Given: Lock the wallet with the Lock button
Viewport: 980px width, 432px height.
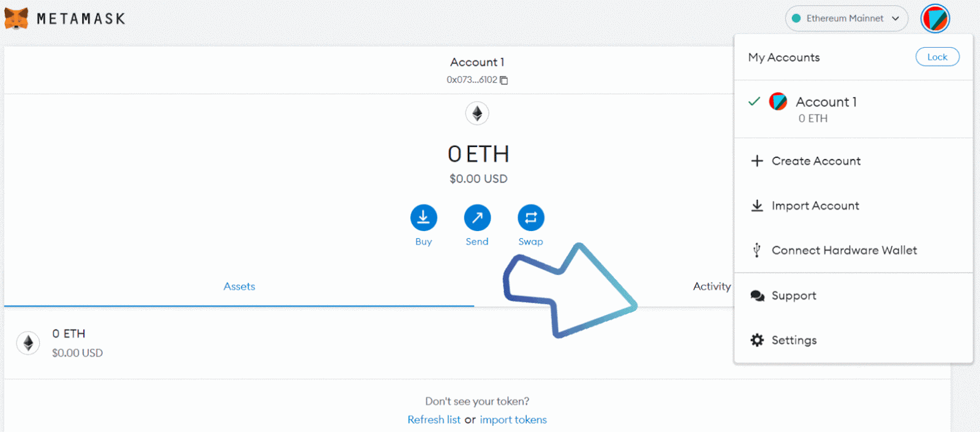Looking at the screenshot, I should 937,57.
